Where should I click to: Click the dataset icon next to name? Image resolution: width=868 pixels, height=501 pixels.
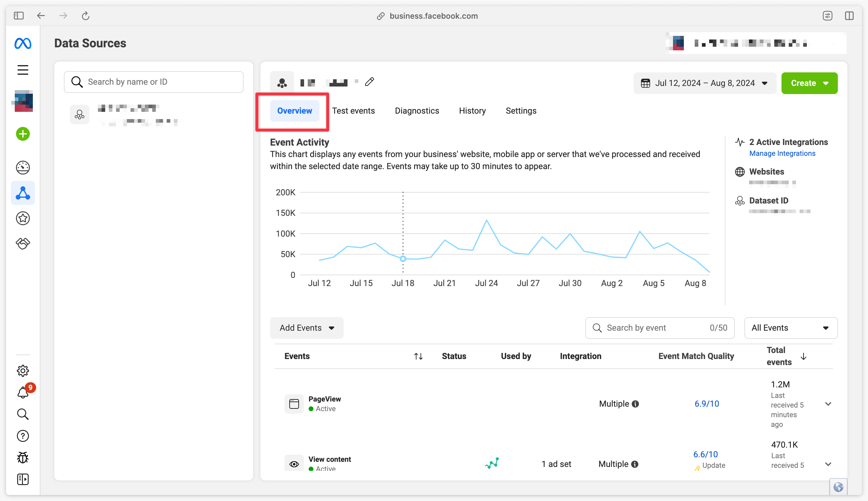(282, 83)
